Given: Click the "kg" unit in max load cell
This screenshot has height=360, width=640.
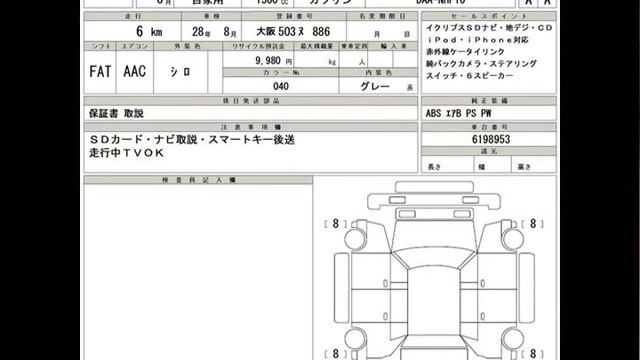Looking at the screenshot, I should 332,62.
